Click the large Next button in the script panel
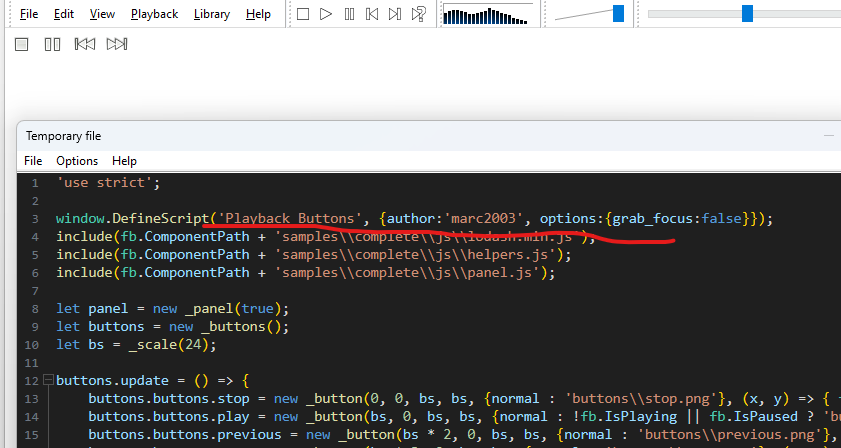 117,44
